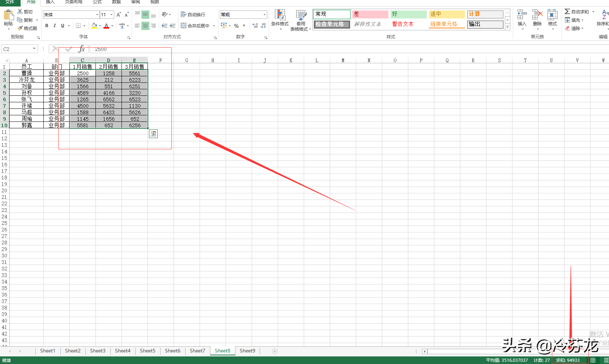
Task: Apply the comma style icon
Action: click(244, 26)
